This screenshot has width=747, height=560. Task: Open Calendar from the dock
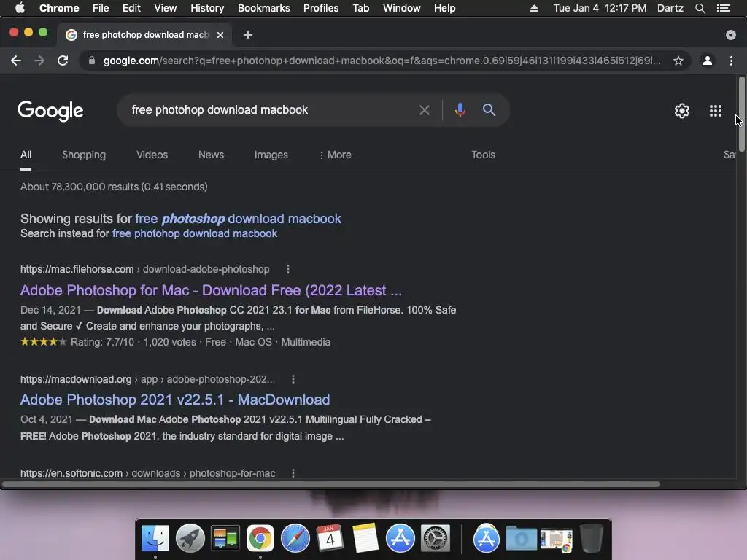(x=330, y=537)
